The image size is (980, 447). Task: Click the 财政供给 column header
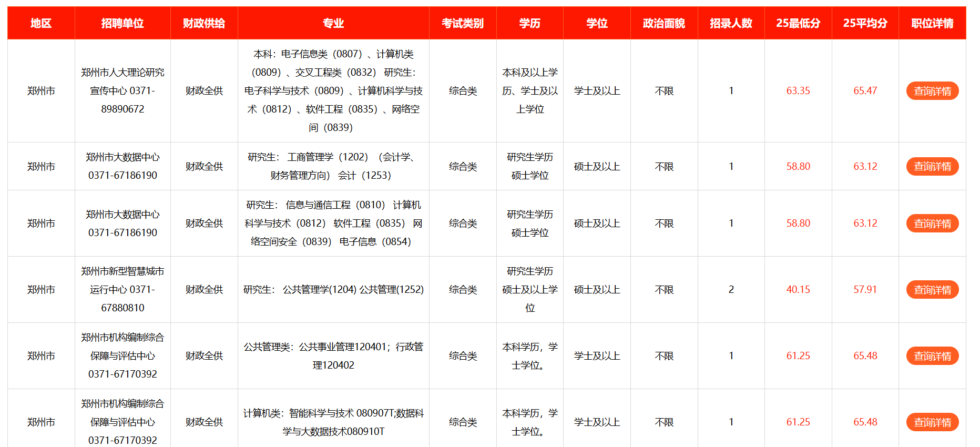204,23
